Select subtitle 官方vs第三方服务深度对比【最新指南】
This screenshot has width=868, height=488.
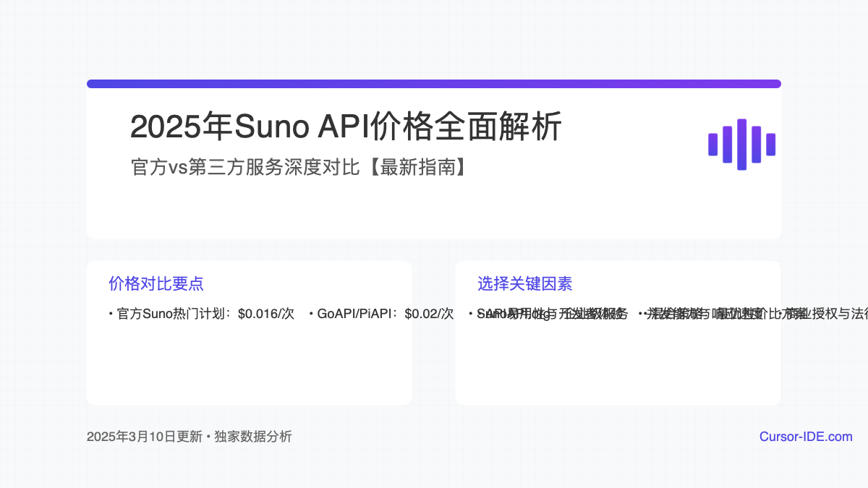pos(302,167)
